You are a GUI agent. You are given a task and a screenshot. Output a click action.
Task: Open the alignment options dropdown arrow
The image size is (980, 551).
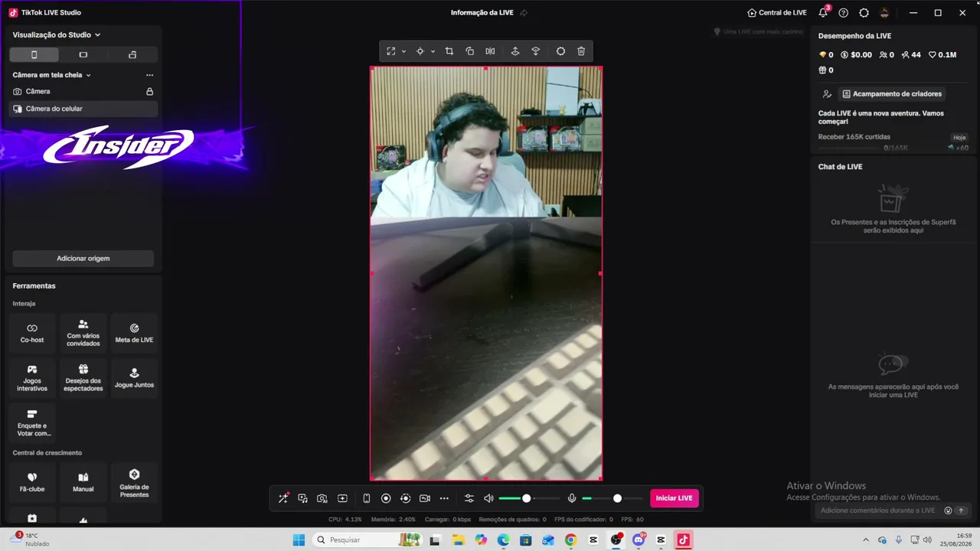click(x=433, y=51)
